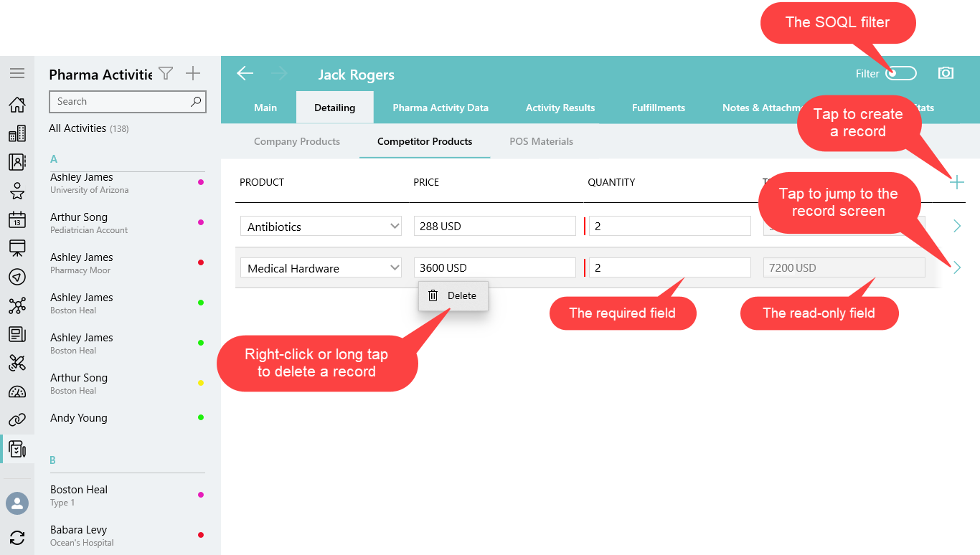Click the camera icon in header
This screenshot has height=555, width=980.
(946, 73)
